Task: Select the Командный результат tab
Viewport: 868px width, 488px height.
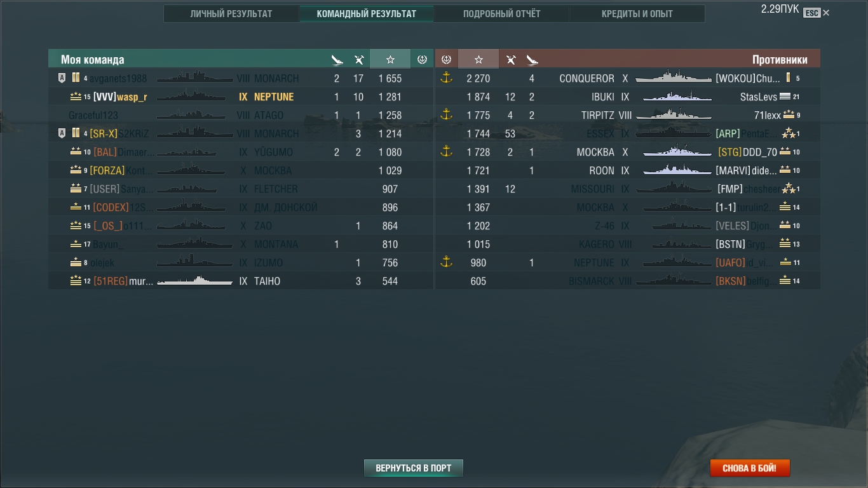Action: 367,13
